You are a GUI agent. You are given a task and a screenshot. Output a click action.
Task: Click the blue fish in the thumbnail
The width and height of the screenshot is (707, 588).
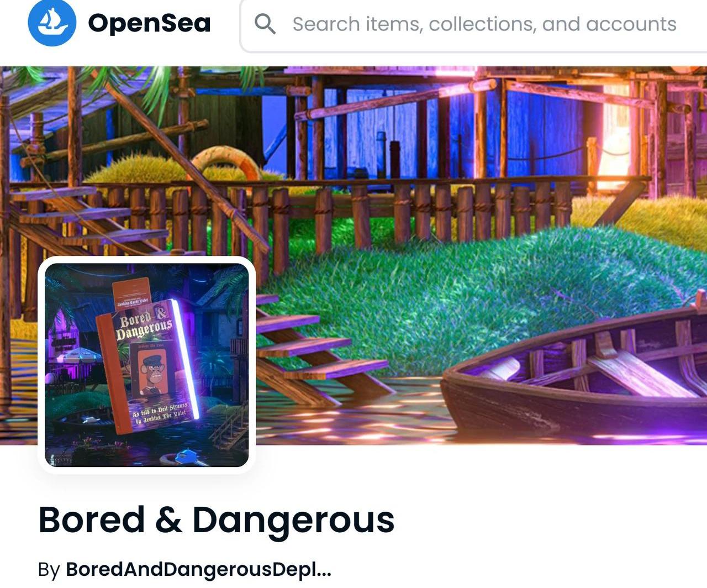pyautogui.click(x=184, y=457)
